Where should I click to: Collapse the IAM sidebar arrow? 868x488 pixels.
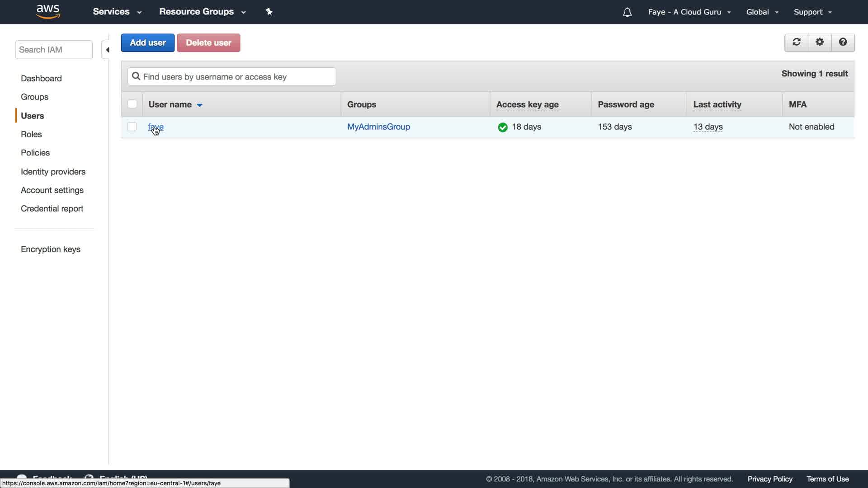click(107, 50)
